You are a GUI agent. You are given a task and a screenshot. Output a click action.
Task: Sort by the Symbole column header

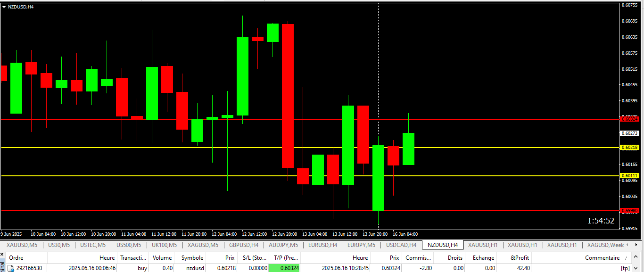[x=190, y=258]
